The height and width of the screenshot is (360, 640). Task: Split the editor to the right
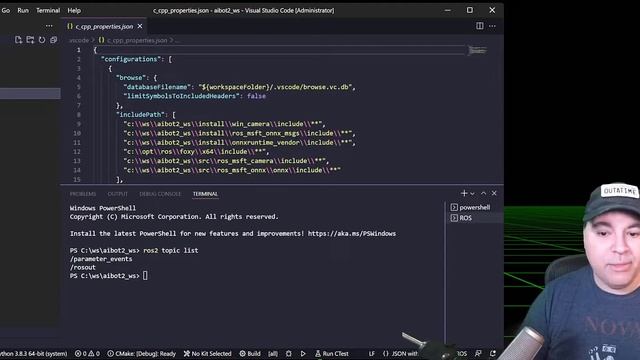pos(480,26)
